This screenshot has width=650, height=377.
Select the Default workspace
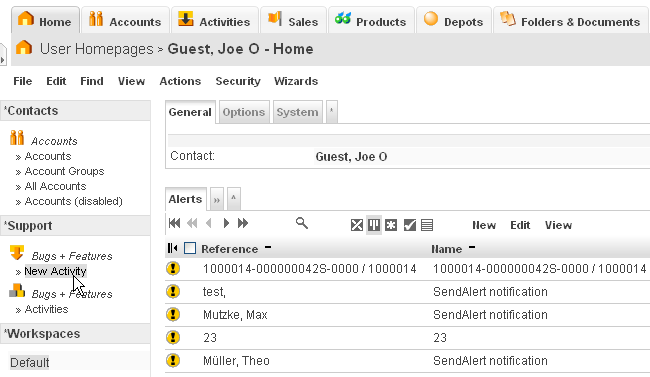tap(29, 362)
